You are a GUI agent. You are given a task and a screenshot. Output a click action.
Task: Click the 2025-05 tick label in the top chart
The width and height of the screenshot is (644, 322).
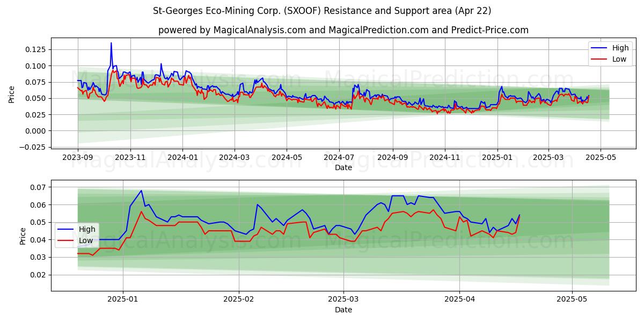(x=601, y=157)
